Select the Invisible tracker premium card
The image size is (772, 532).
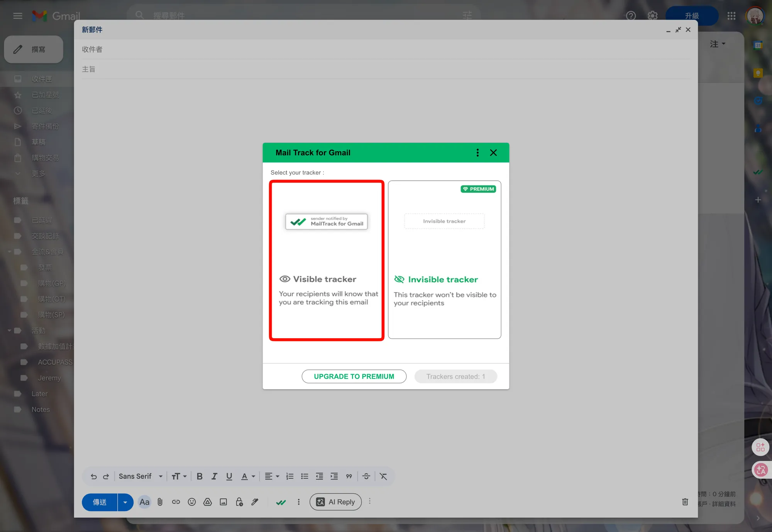[x=444, y=260]
